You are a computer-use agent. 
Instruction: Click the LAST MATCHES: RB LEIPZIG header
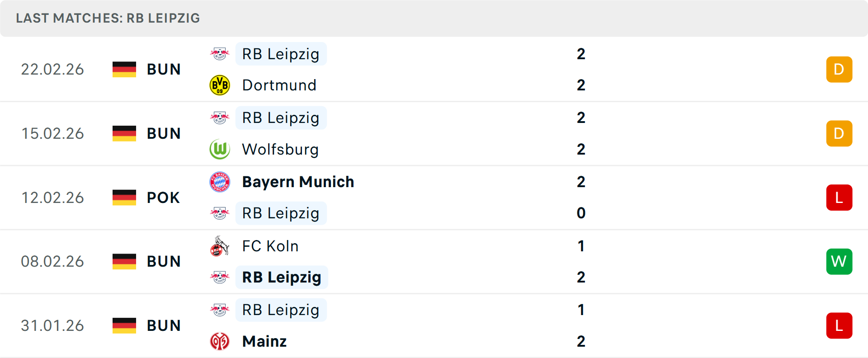(x=108, y=18)
